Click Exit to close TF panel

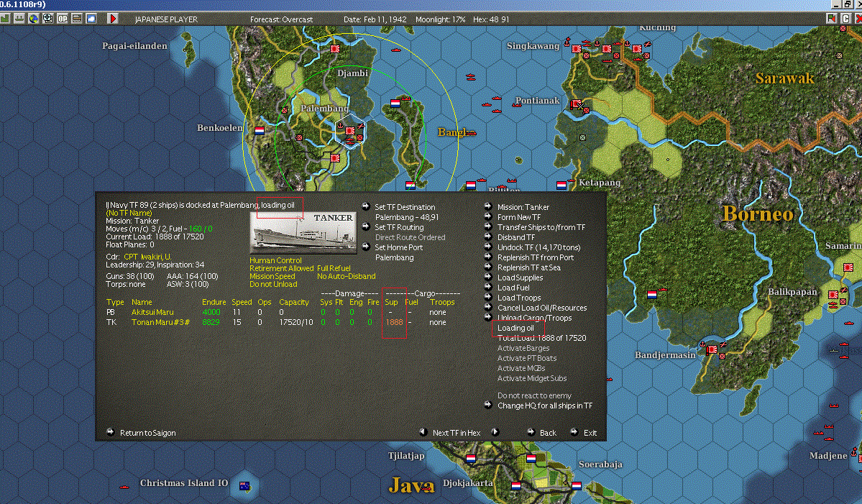(590, 433)
